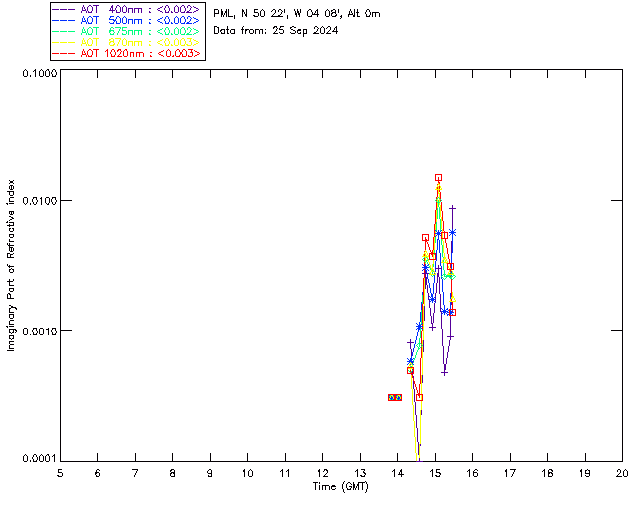Click the 0.0100 y-axis label
640x512 pixels.
pyautogui.click(x=39, y=201)
